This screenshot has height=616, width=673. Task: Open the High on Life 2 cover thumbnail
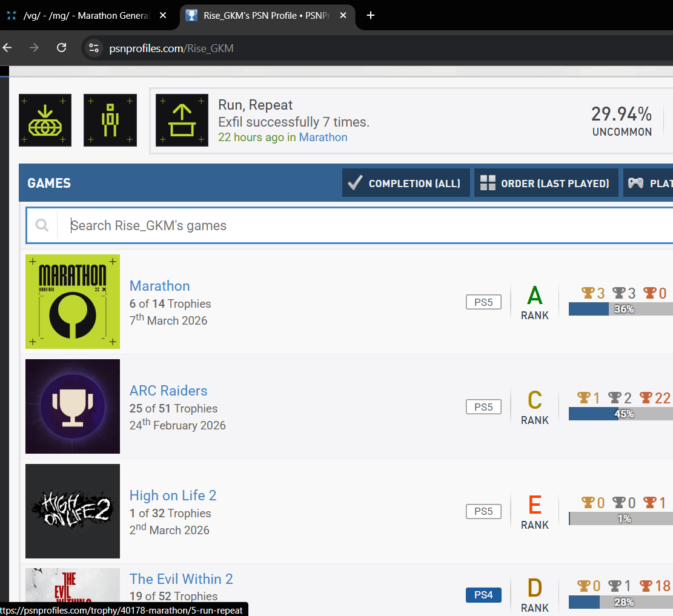[73, 511]
